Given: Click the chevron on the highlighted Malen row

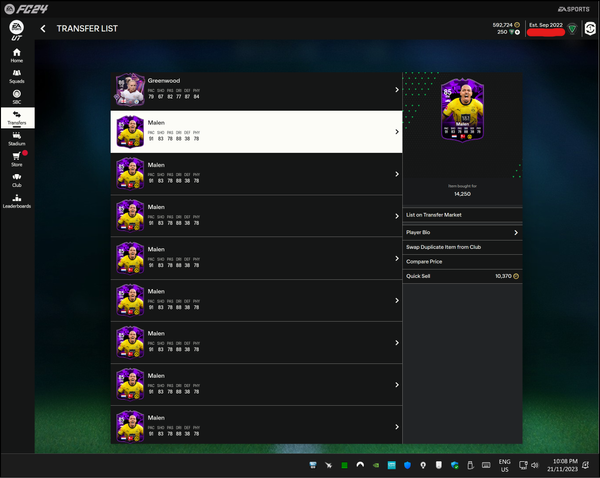Looking at the screenshot, I should 397,131.
